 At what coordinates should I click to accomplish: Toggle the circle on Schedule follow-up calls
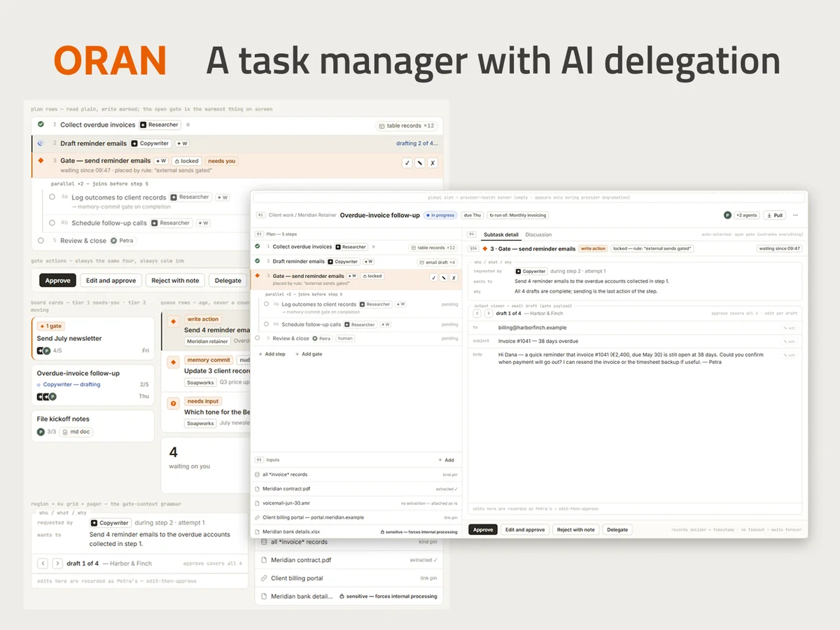click(x=267, y=325)
